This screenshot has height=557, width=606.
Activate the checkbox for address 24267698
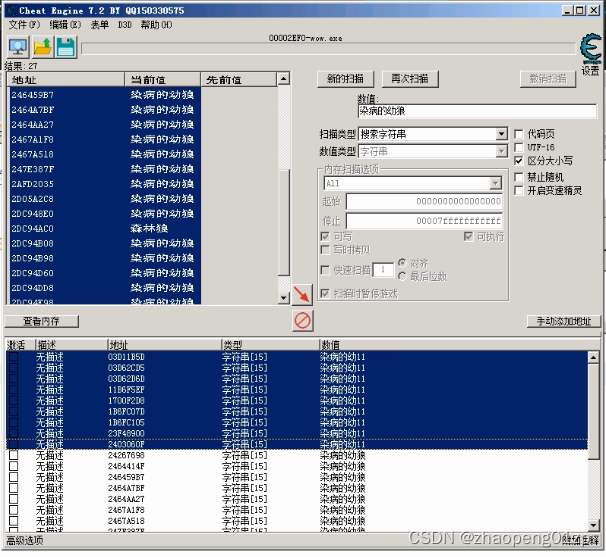click(14, 455)
